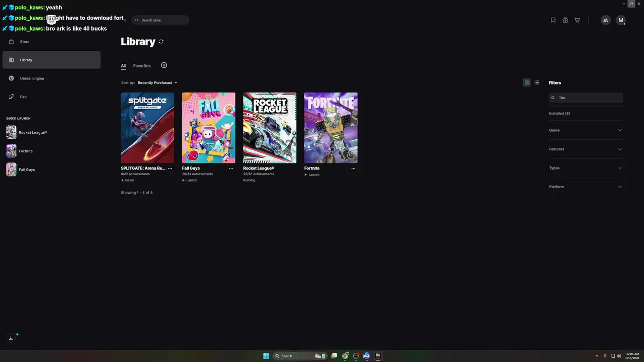Screen dimensions: 644x362
Task: Select Library in sidebar
Action: coord(51,60)
